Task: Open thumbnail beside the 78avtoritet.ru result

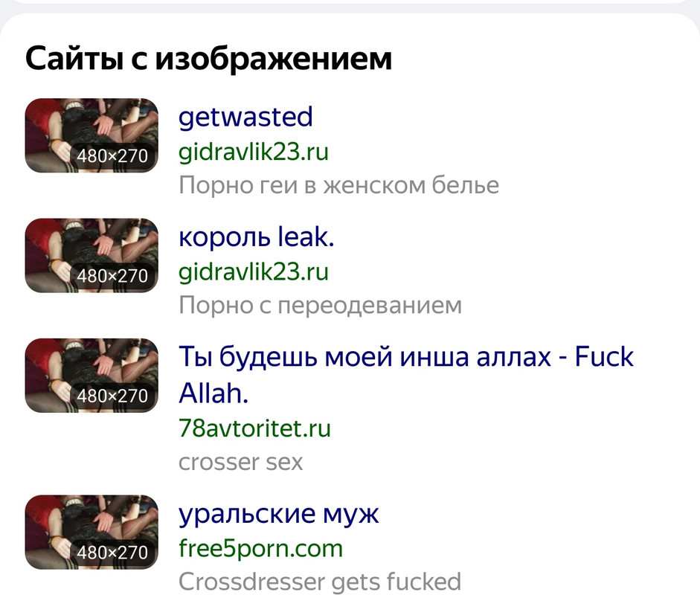Action: point(91,376)
